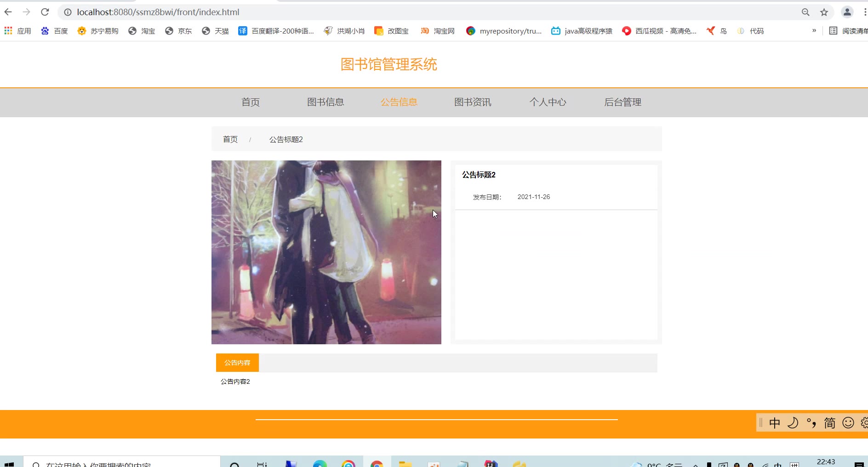View site information for localhost
868x467 pixels.
coord(68,12)
